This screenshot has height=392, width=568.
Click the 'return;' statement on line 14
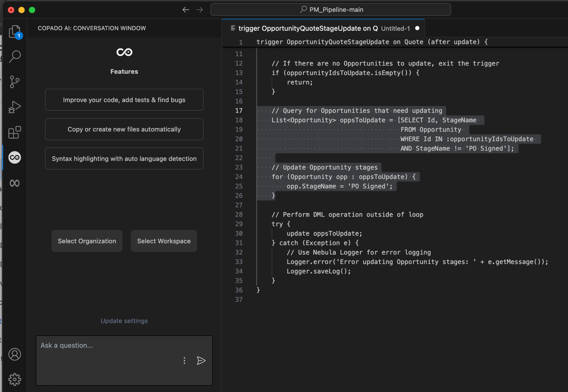tap(300, 82)
